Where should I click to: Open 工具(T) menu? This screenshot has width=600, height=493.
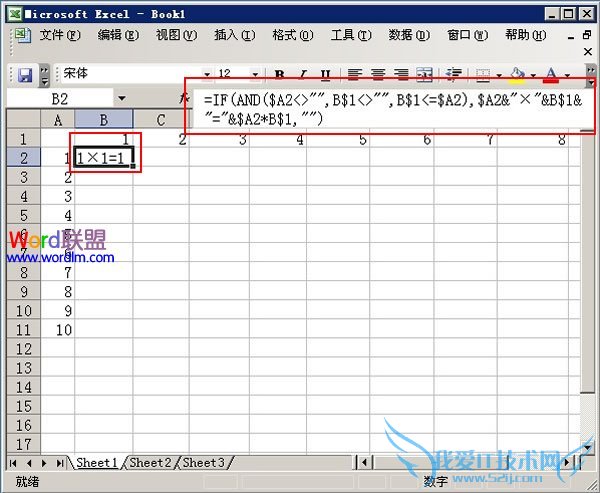(351, 35)
